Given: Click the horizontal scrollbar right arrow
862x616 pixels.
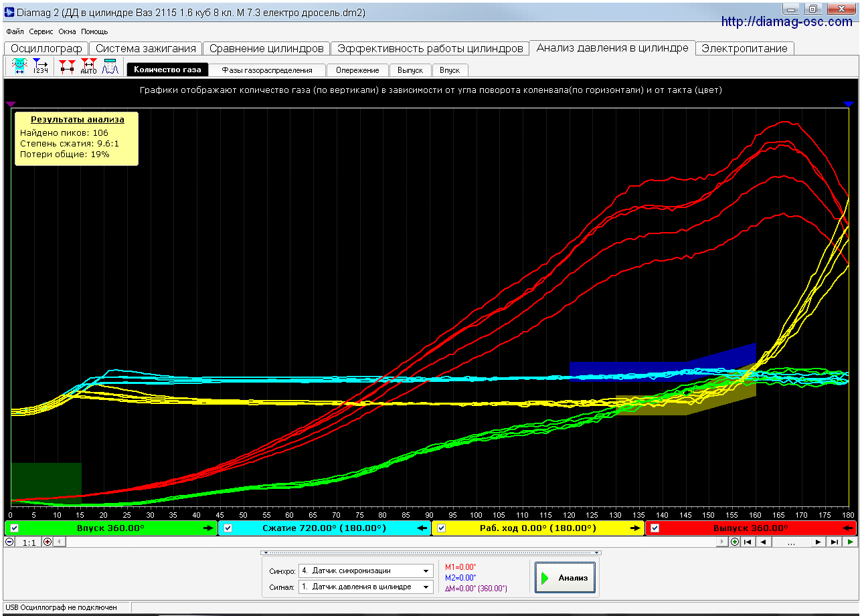Looking at the screenshot, I should pyautogui.click(x=723, y=542).
